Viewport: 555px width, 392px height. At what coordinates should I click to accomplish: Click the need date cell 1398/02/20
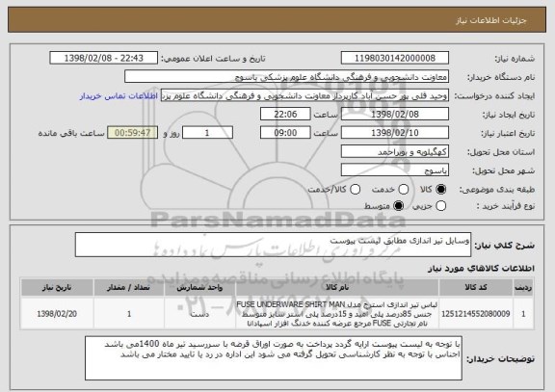click(57, 314)
